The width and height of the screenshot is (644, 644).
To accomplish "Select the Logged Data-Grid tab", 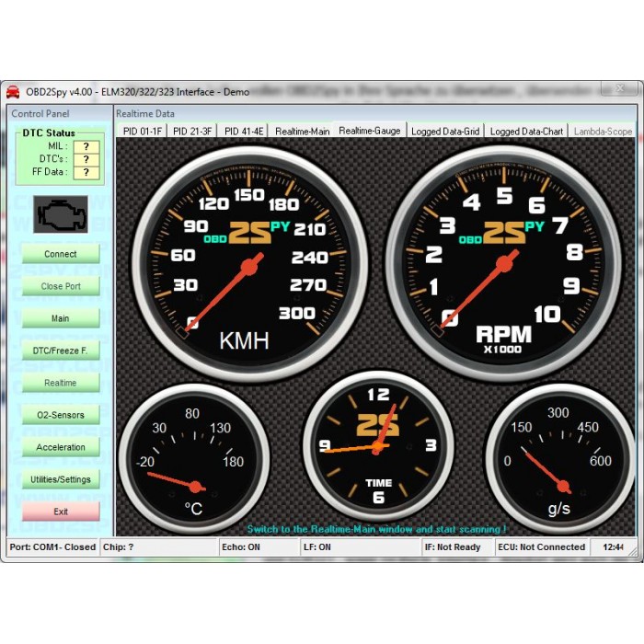I will click(x=445, y=132).
